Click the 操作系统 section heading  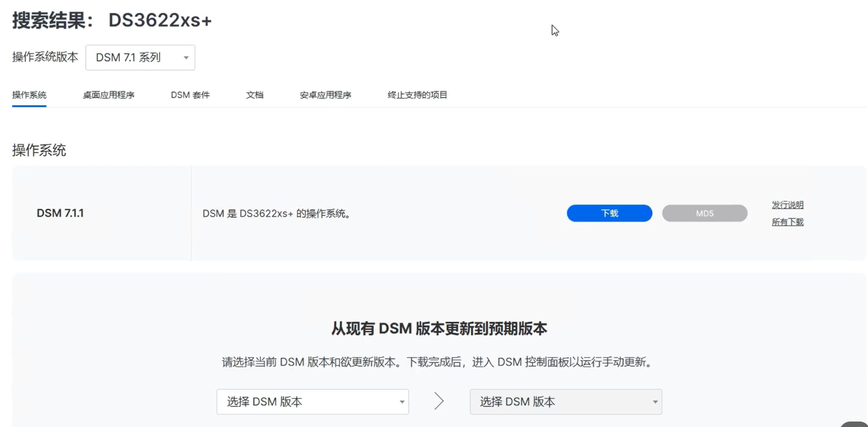coord(39,150)
